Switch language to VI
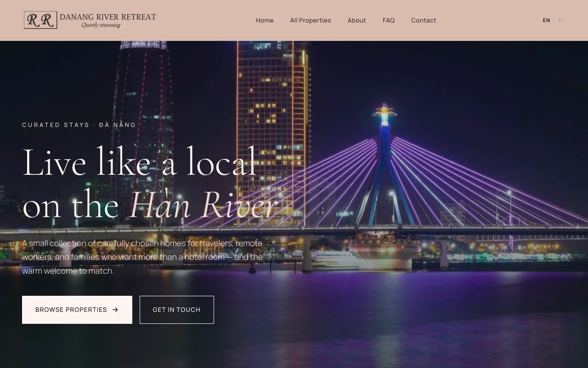The height and width of the screenshot is (368, 588). (x=560, y=20)
